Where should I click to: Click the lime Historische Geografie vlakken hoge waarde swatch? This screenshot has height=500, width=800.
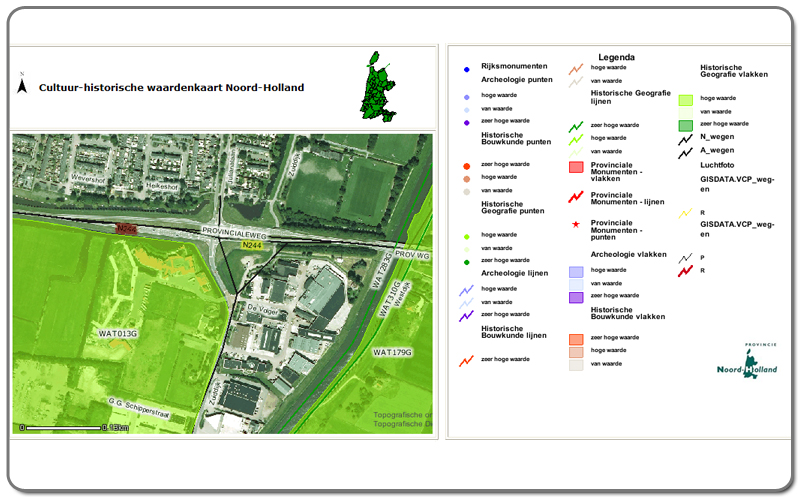point(685,100)
